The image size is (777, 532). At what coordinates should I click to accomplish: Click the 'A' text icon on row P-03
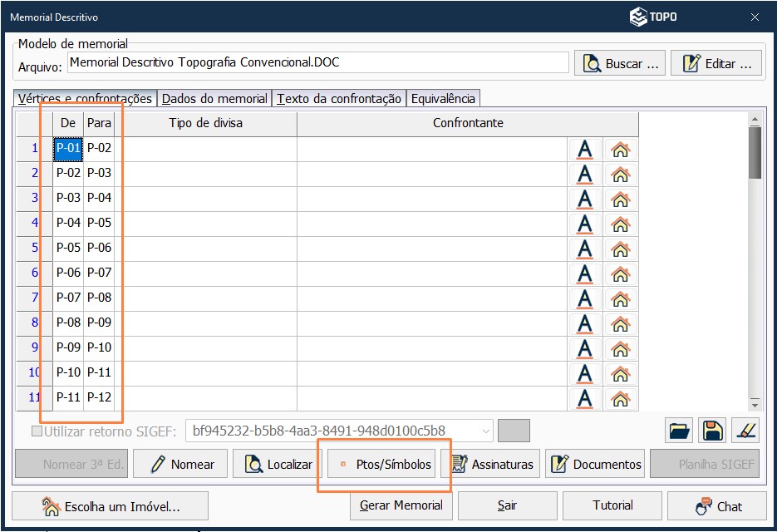(x=584, y=198)
